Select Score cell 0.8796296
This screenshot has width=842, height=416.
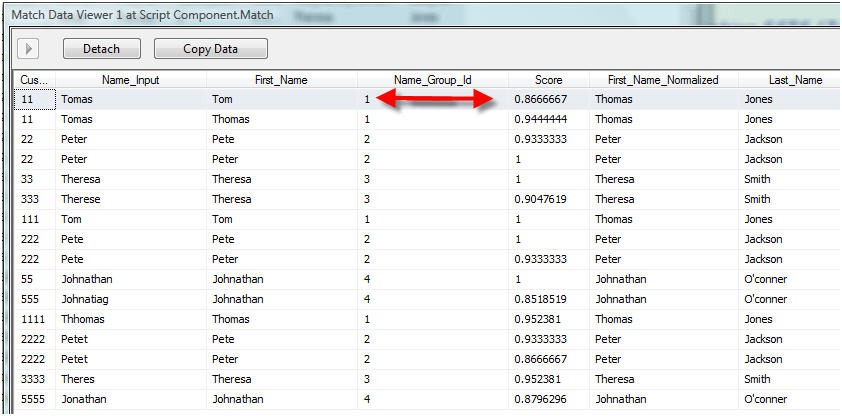point(549,399)
